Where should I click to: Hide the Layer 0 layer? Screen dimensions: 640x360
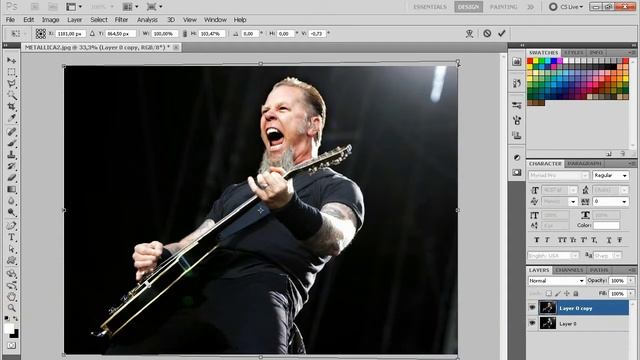pos(532,323)
